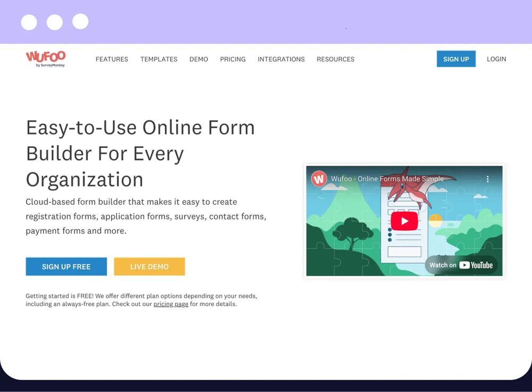Select DEMO from the navigation
Viewport: 532px width, 392px height.
(198, 59)
